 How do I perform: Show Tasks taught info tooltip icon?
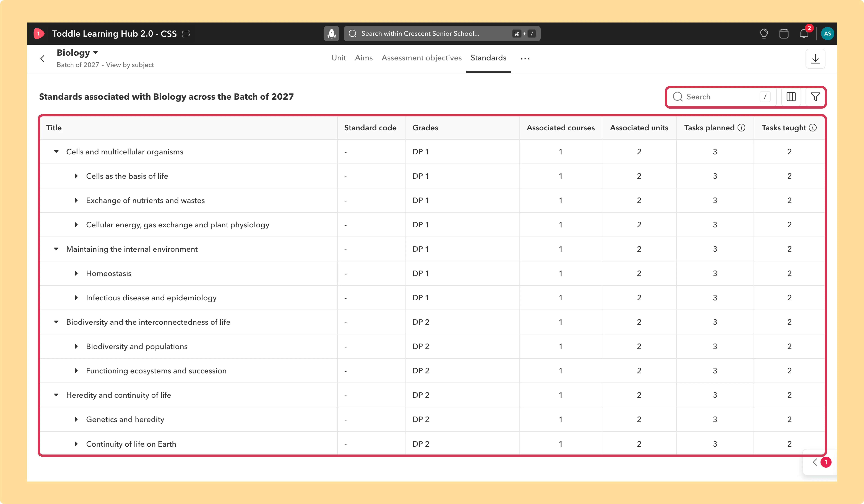(x=813, y=128)
